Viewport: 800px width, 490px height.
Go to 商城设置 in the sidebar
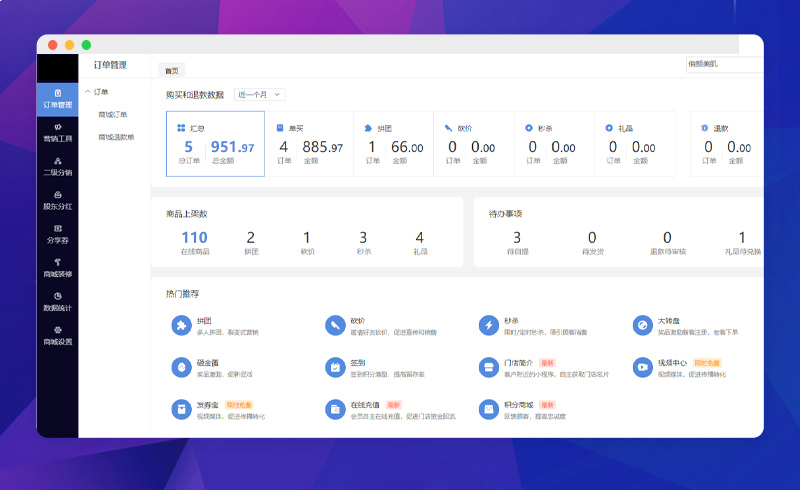pyautogui.click(x=57, y=336)
